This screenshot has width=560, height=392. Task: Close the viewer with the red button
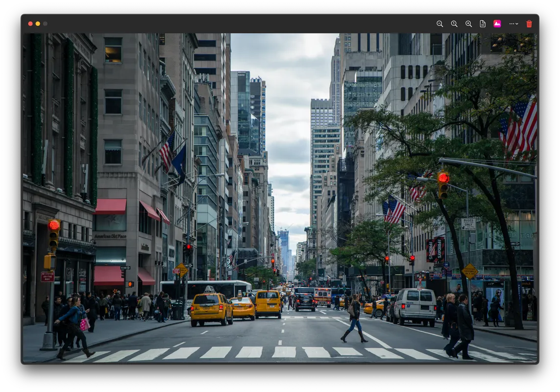pyautogui.click(x=30, y=23)
